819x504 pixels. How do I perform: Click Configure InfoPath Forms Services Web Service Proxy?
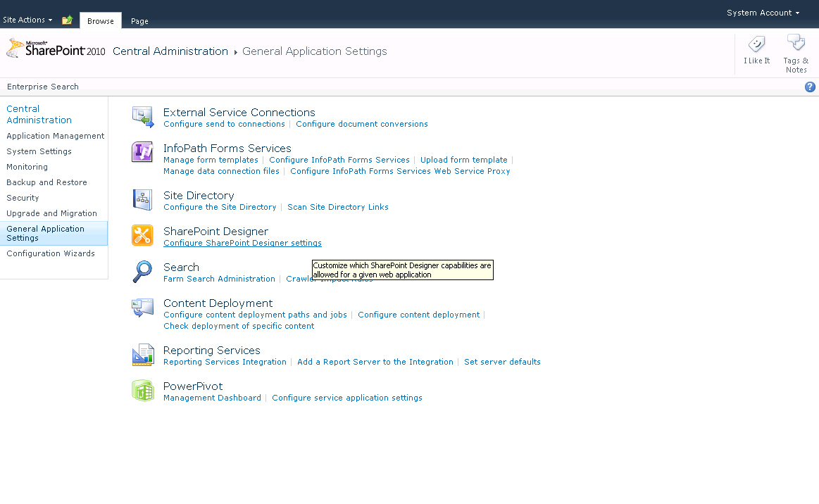coord(400,171)
